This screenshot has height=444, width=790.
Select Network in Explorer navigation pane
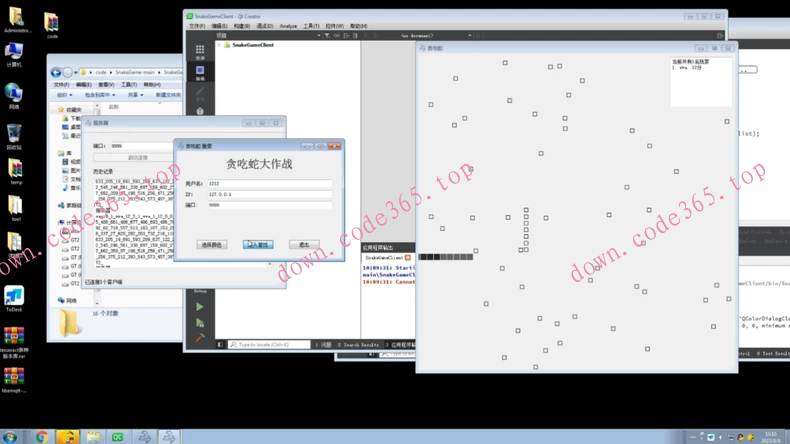(68, 300)
